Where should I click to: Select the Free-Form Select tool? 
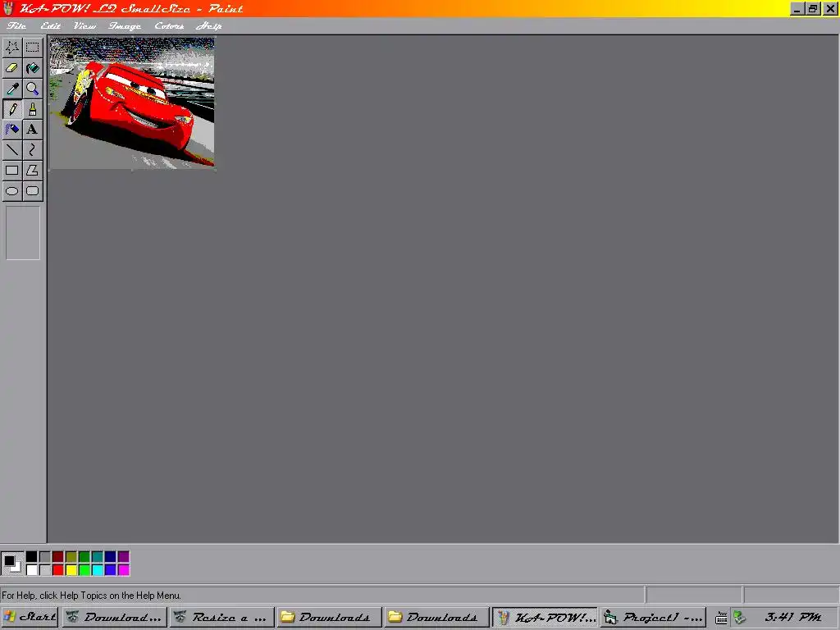click(12, 48)
